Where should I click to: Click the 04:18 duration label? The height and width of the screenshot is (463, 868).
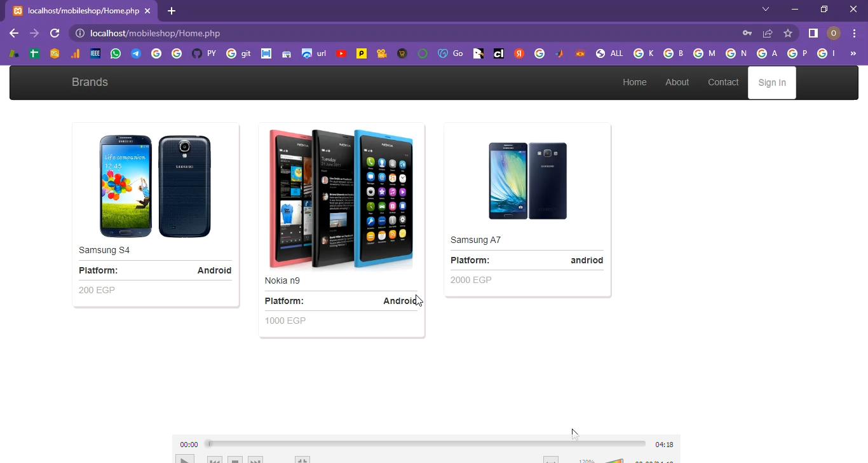click(x=664, y=445)
